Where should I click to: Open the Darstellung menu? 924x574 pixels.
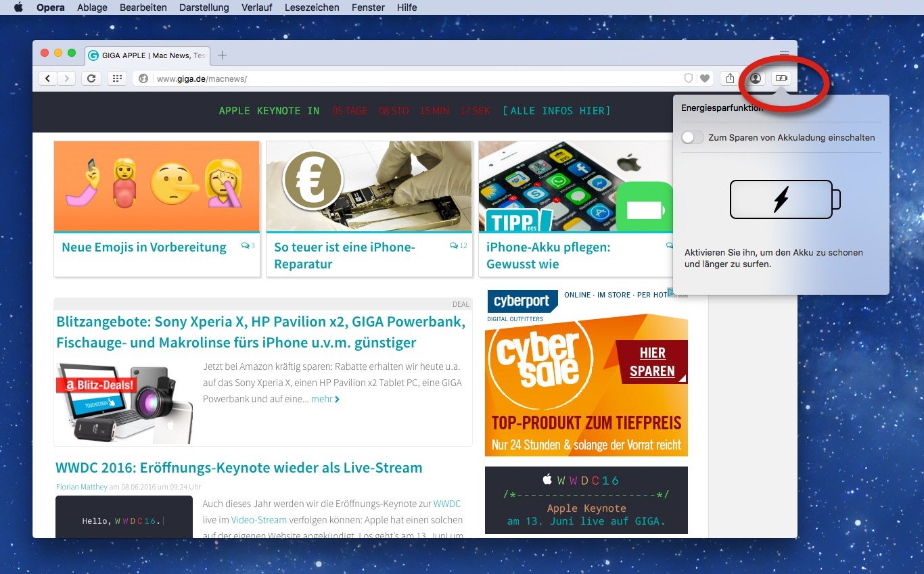coord(204,7)
